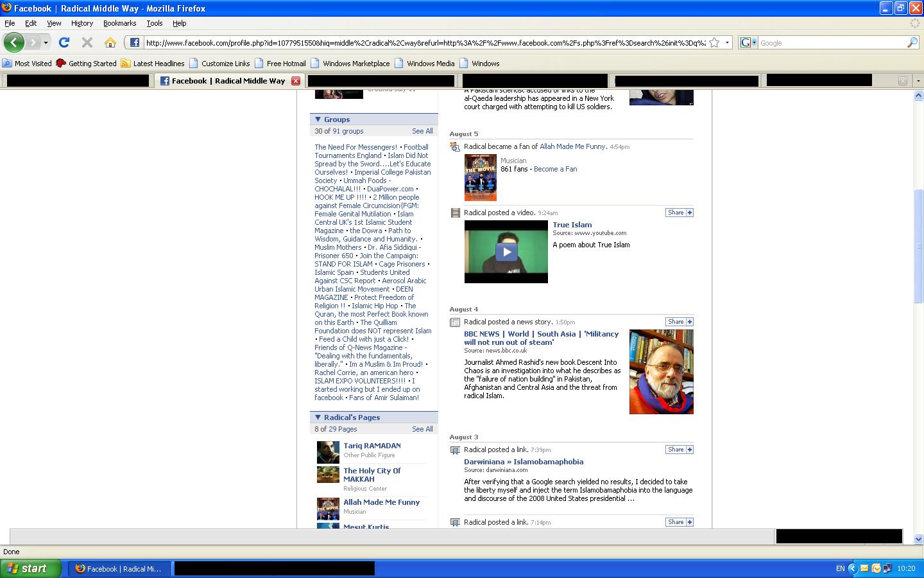Click the search magnifier icon
The image size is (924, 578).
pyautogui.click(x=912, y=42)
